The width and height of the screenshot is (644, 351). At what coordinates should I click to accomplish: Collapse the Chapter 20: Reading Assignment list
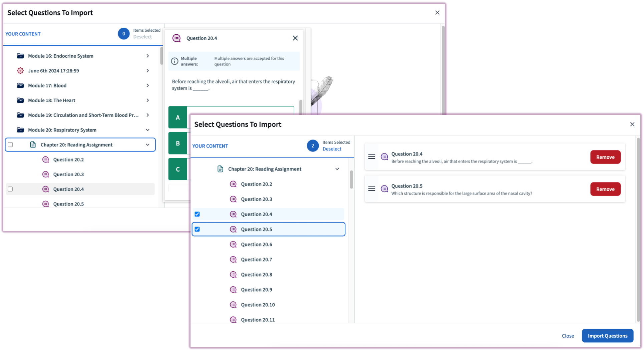337,169
